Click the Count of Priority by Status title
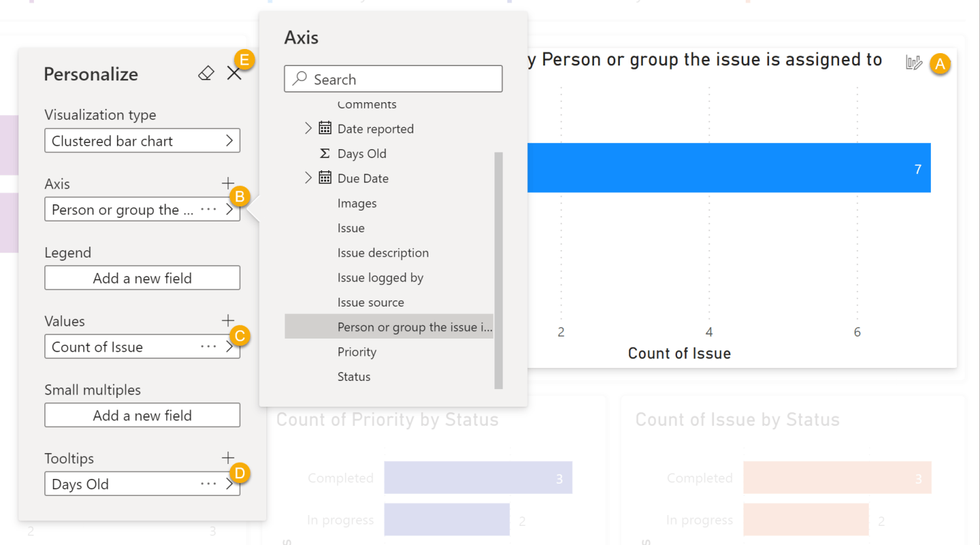 click(387, 420)
